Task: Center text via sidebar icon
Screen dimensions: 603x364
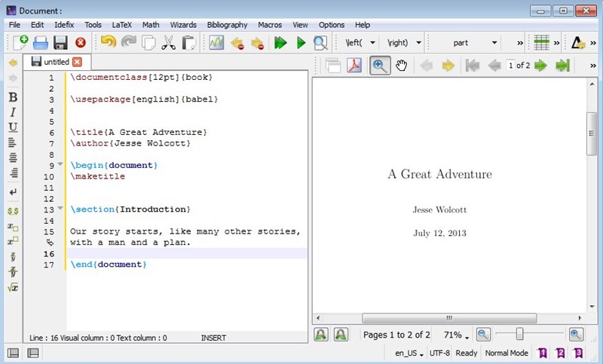Action: coord(13,158)
